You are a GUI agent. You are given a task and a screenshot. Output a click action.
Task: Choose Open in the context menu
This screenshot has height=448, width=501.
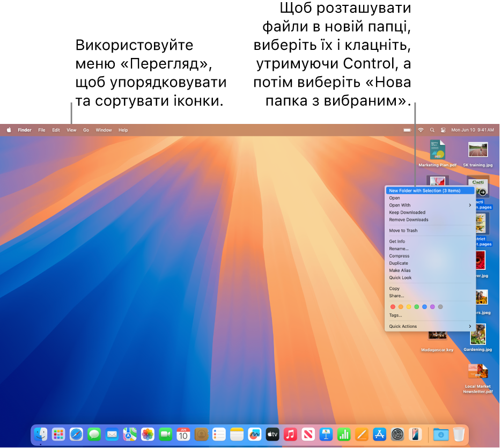tap(430, 198)
